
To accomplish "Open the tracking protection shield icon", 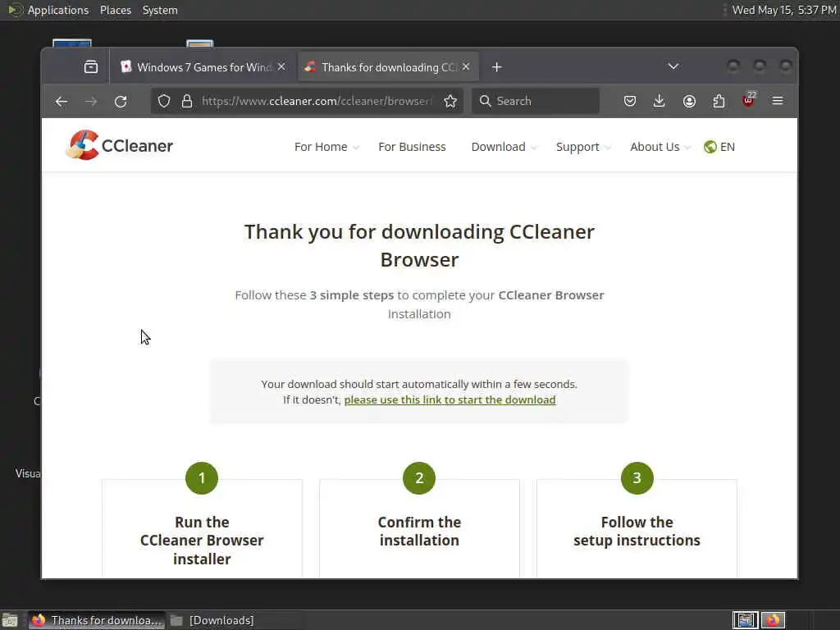I will click(164, 101).
